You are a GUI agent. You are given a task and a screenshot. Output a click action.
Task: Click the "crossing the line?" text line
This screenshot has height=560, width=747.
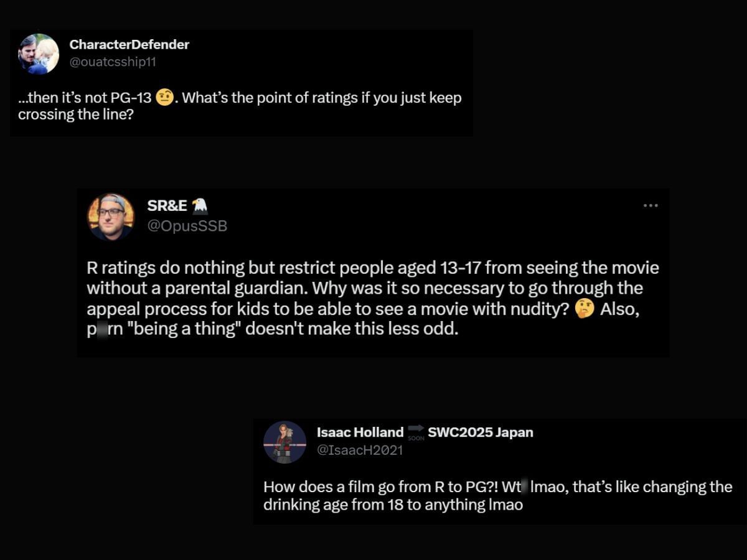[75, 114]
